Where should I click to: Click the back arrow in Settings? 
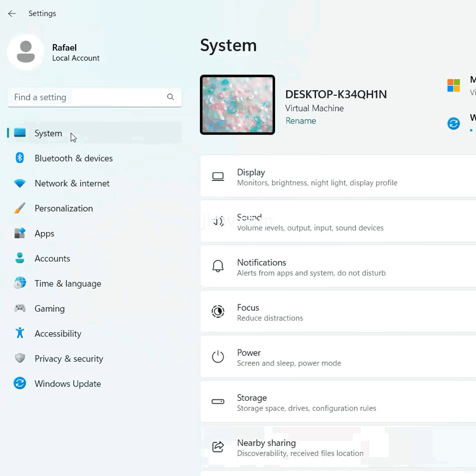coord(12,13)
